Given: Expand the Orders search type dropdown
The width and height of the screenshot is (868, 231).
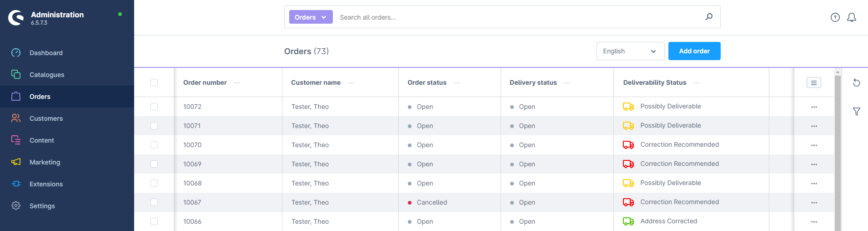Looking at the screenshot, I should (x=311, y=17).
